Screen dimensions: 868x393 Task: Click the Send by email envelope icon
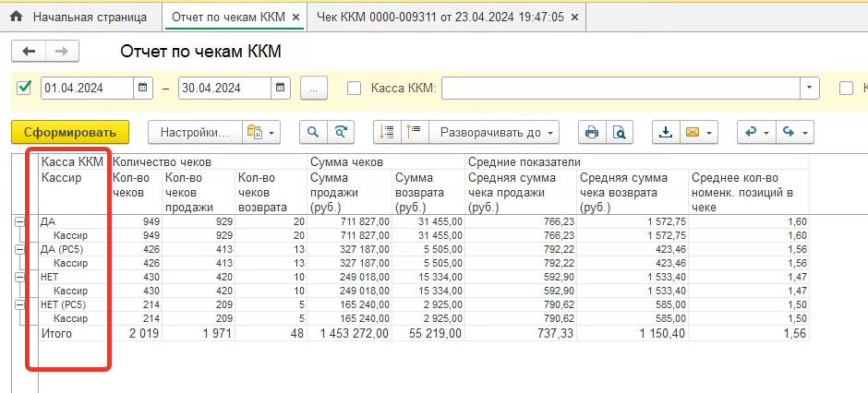(x=692, y=133)
